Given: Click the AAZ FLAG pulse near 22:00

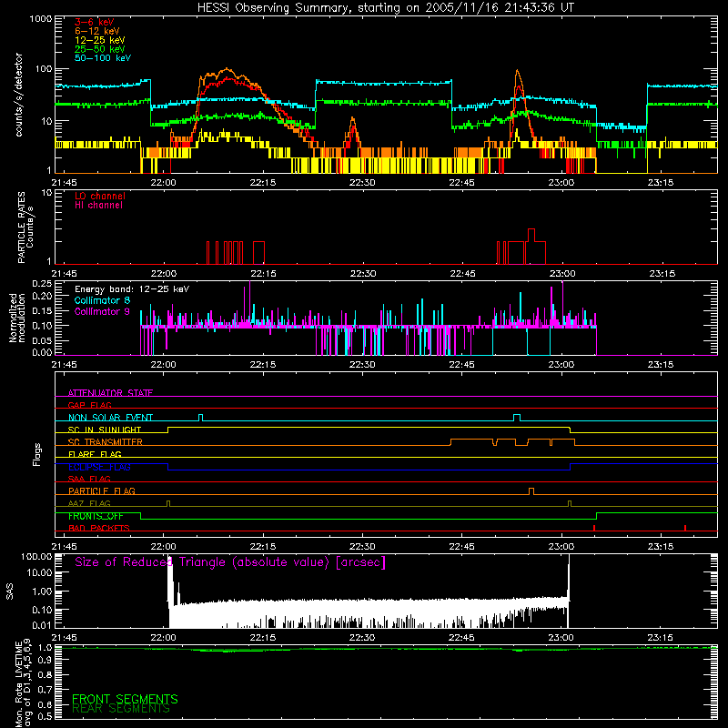Looking at the screenshot, I should coord(168,503).
